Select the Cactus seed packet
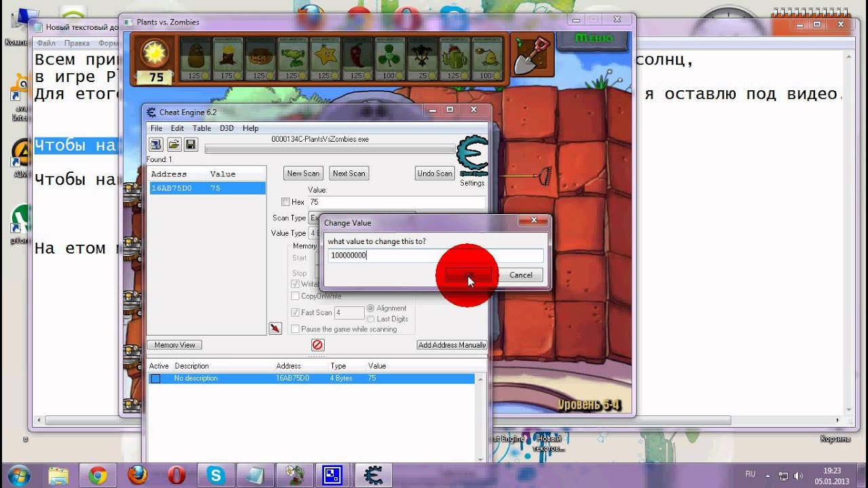The image size is (868, 488). [455, 60]
